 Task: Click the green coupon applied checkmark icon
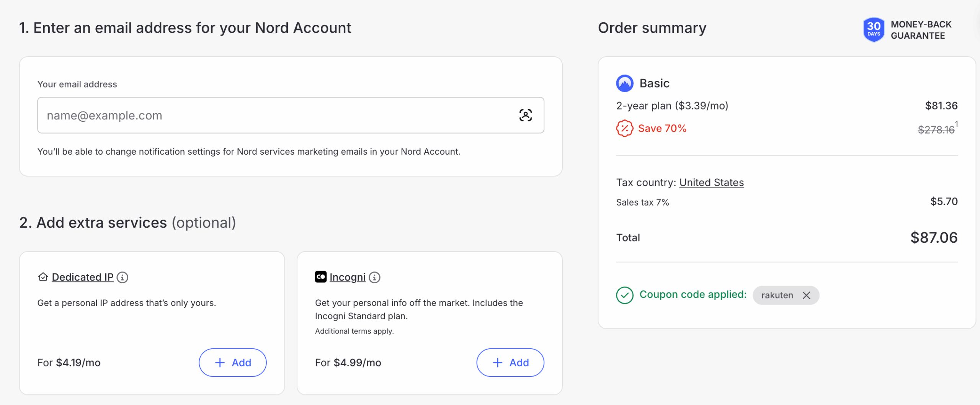(624, 295)
